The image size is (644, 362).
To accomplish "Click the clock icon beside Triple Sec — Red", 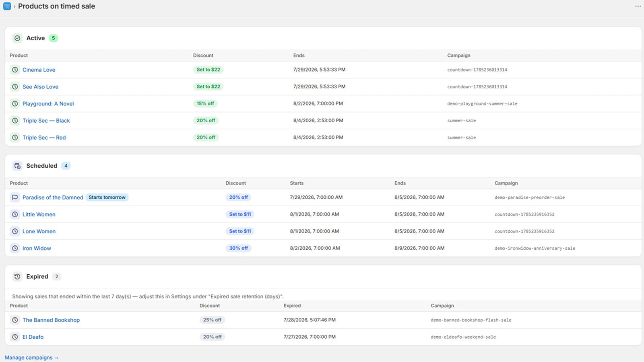I will [x=15, y=137].
